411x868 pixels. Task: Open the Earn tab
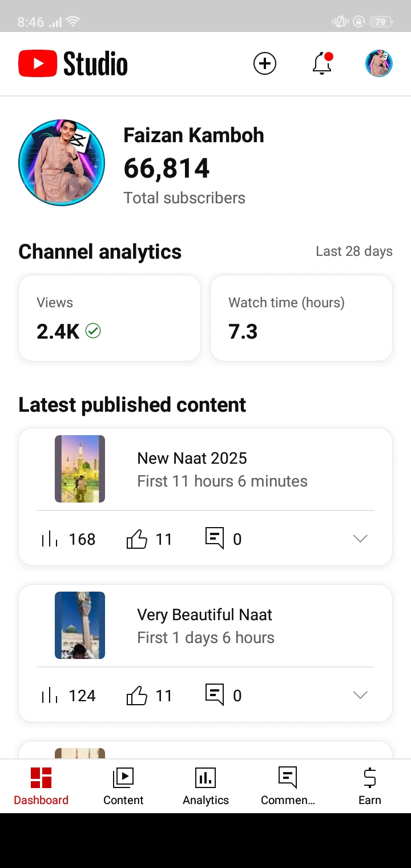(370, 786)
